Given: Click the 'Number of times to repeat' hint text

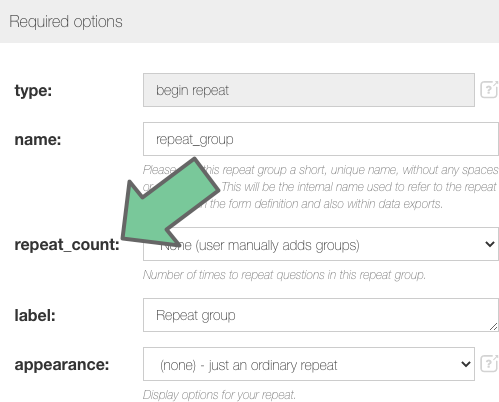Looking at the screenshot, I should [x=284, y=275].
